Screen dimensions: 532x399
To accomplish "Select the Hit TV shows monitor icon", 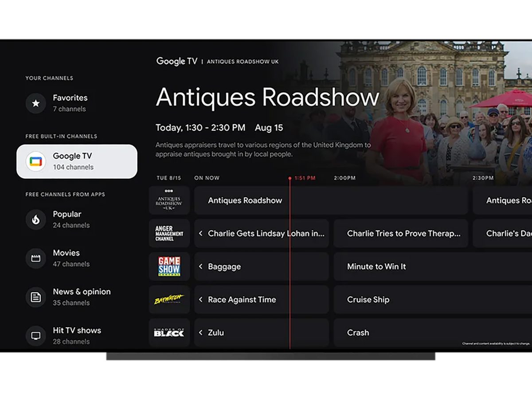I will click(x=36, y=336).
